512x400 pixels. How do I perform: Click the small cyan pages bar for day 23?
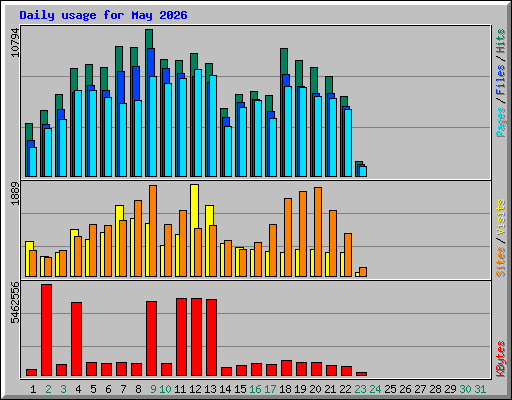coord(363,171)
